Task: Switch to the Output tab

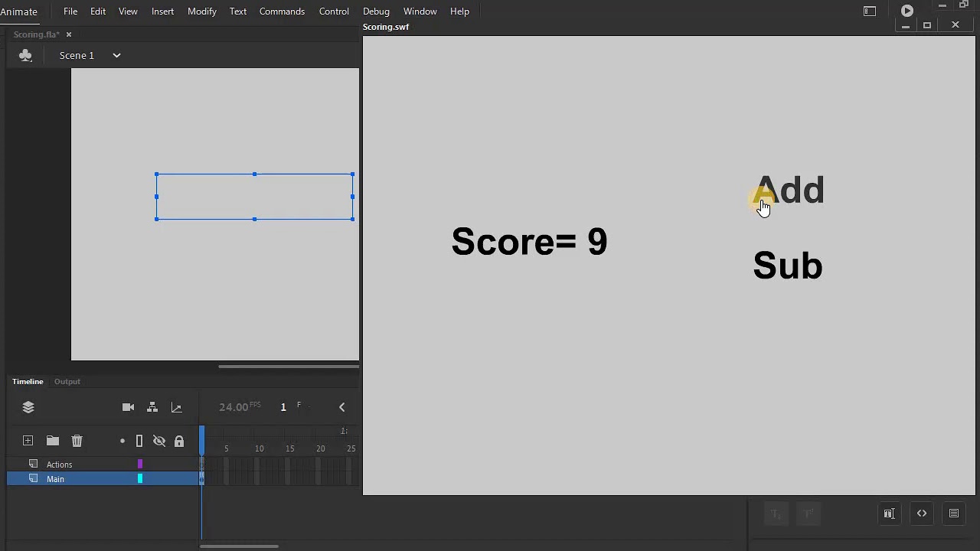Action: click(67, 381)
